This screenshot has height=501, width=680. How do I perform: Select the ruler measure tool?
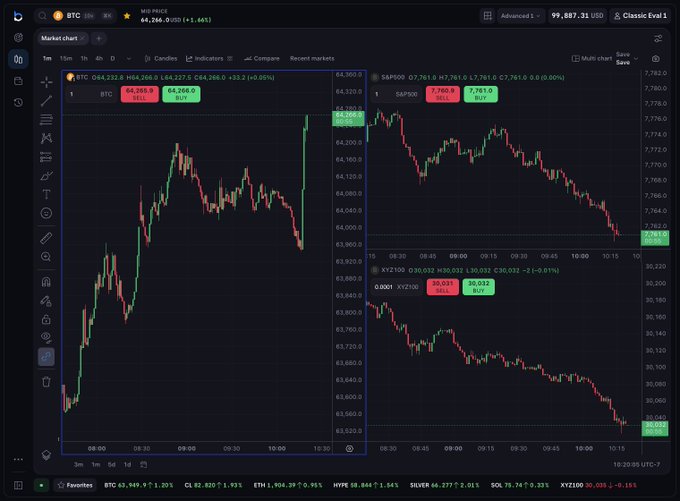(46, 238)
